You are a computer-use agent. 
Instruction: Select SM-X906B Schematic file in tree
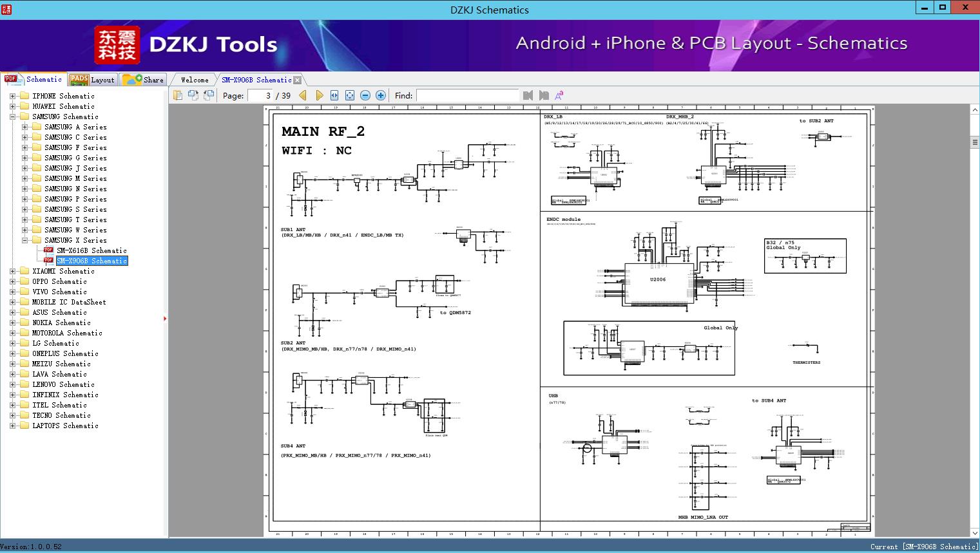91,261
